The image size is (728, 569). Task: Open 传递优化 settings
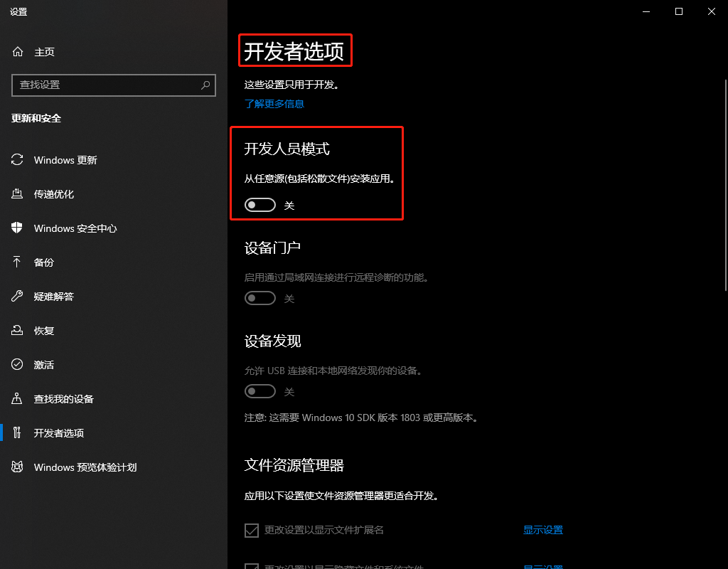[x=54, y=194]
